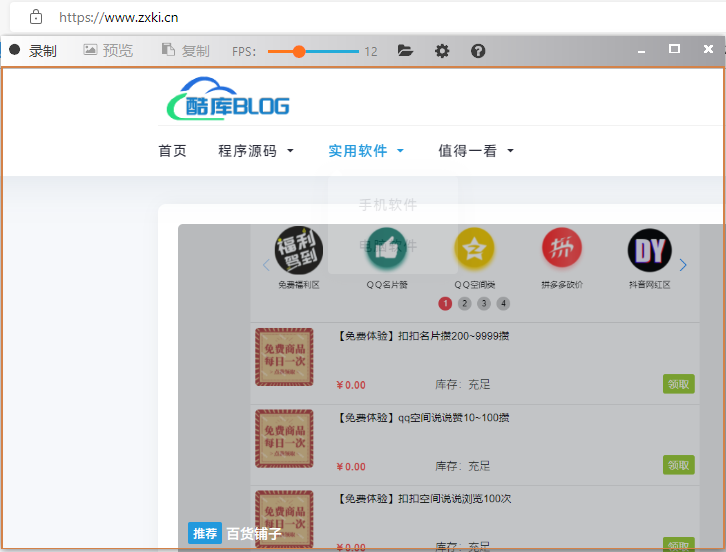Open the folder icon in the recorder toolbar
Image resolution: width=726 pixels, height=552 pixels.
point(405,50)
